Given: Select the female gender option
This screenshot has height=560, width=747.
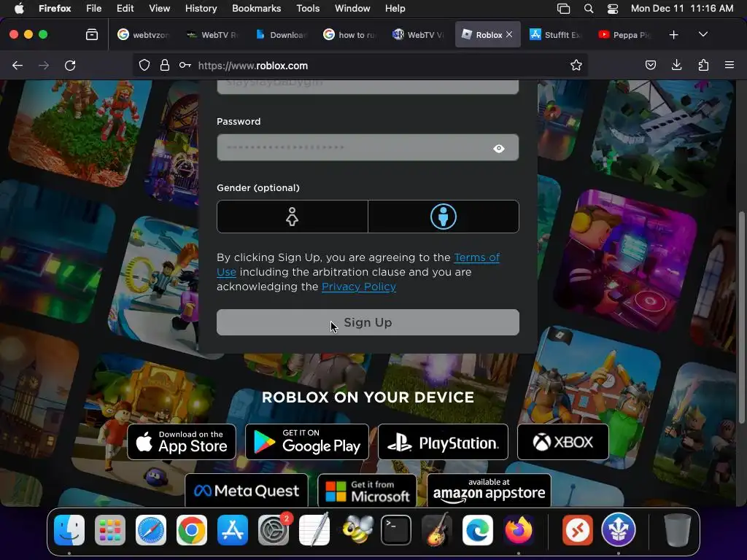Looking at the screenshot, I should (x=292, y=217).
